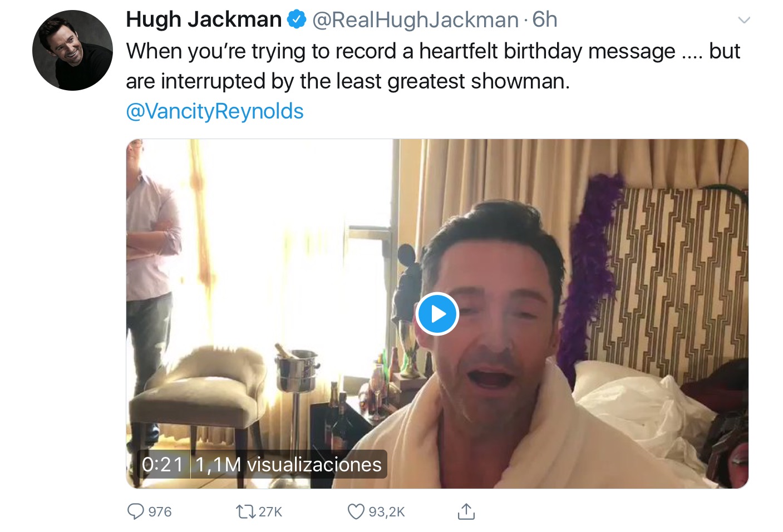Click the blue verified badge
The height and width of the screenshot is (532, 783).
pos(297,19)
